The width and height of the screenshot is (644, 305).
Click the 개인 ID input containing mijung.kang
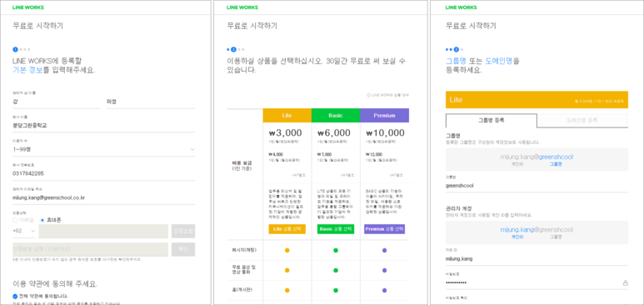537,259
